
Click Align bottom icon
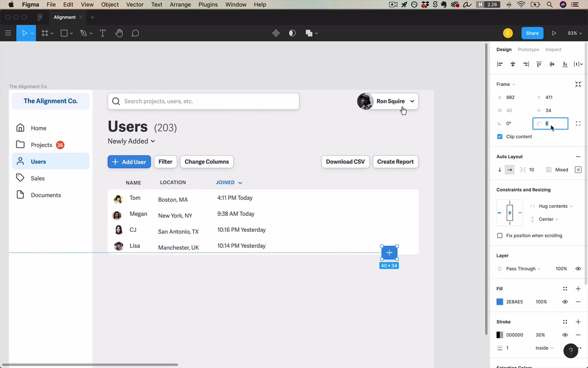(x=565, y=64)
